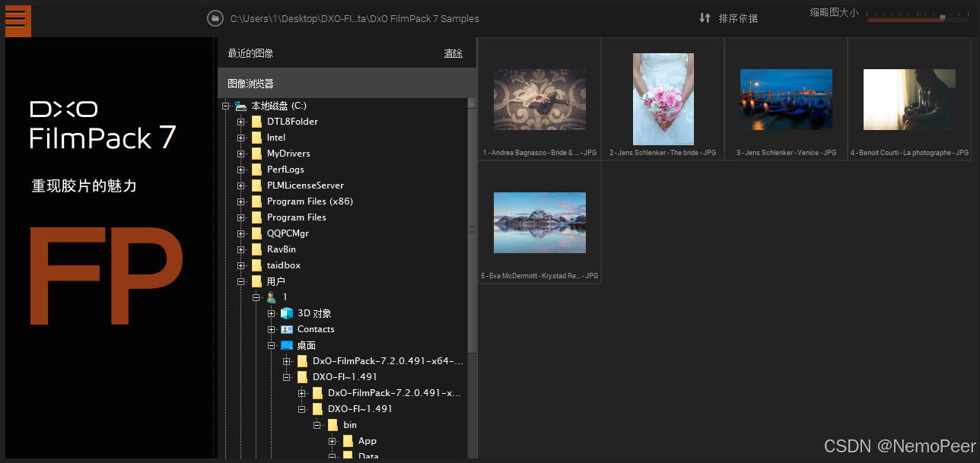Click the Intel folder icon
The width and height of the screenshot is (980, 463).
tap(256, 138)
